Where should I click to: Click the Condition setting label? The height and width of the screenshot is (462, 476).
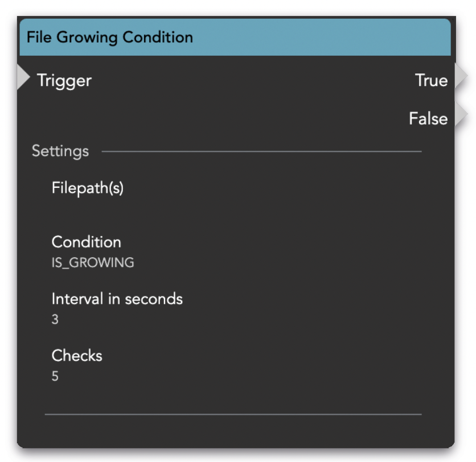coord(87,242)
